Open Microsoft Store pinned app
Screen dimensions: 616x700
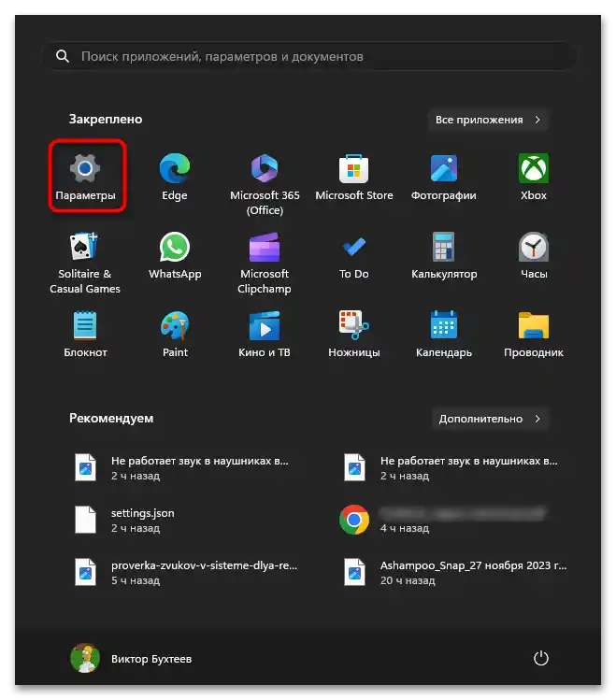(354, 177)
